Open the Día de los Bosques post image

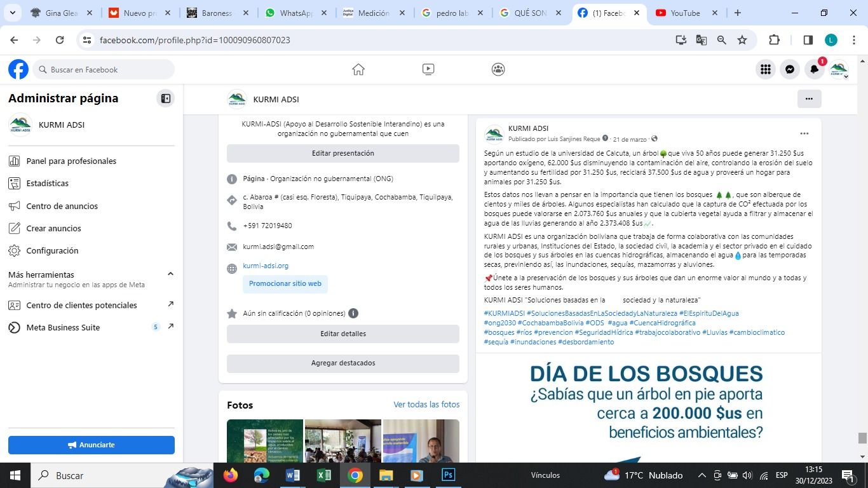[x=649, y=407]
